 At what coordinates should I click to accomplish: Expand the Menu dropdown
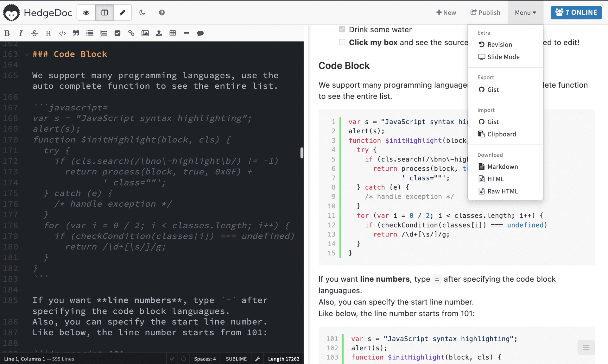[525, 12]
